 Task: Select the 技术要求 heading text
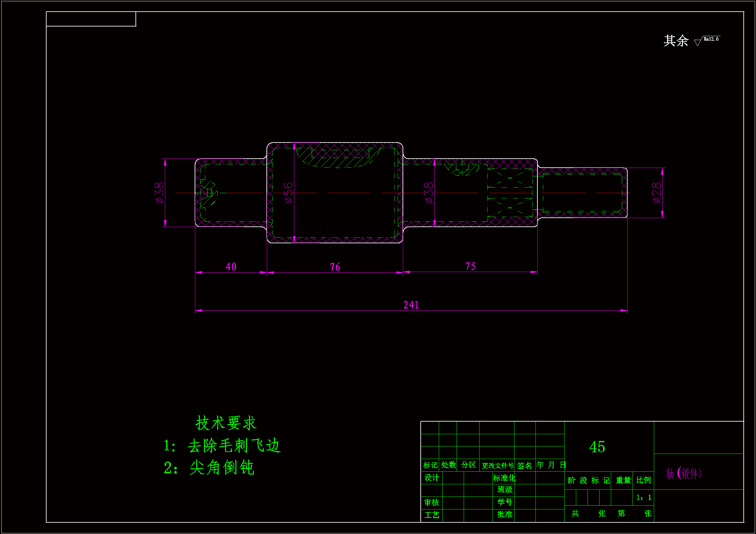coord(226,423)
